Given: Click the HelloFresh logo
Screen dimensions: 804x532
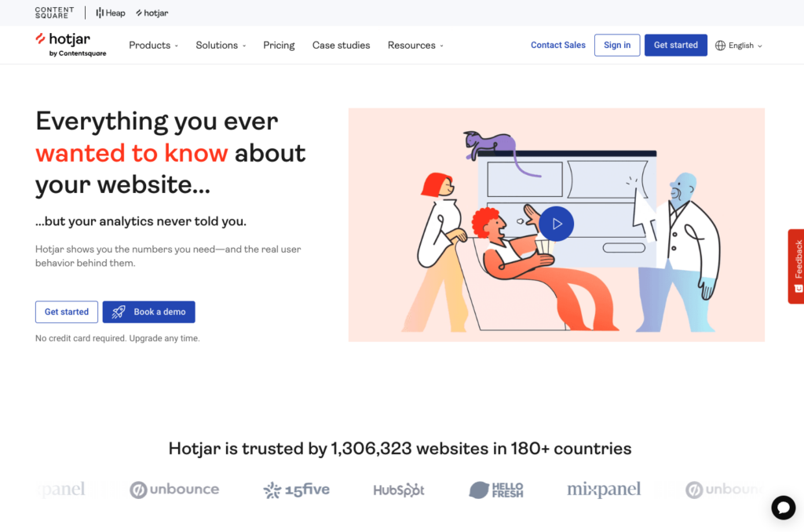Looking at the screenshot, I should [496, 490].
